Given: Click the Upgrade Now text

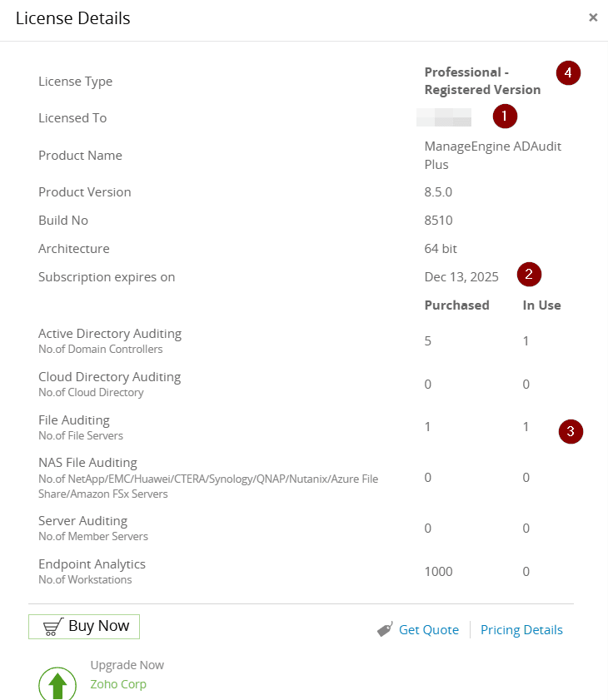Looking at the screenshot, I should pyautogui.click(x=127, y=665).
